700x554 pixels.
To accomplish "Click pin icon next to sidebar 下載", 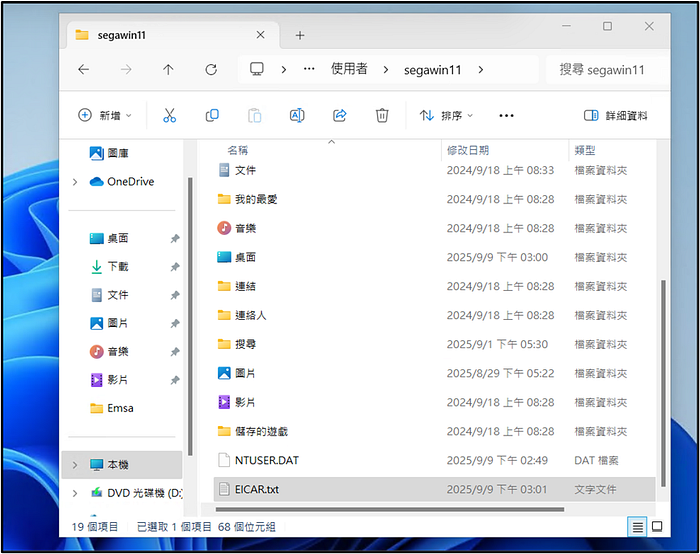I will [x=175, y=267].
